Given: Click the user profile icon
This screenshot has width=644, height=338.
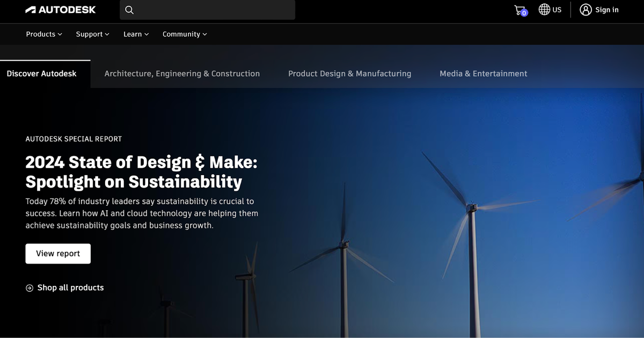Looking at the screenshot, I should 586,10.
